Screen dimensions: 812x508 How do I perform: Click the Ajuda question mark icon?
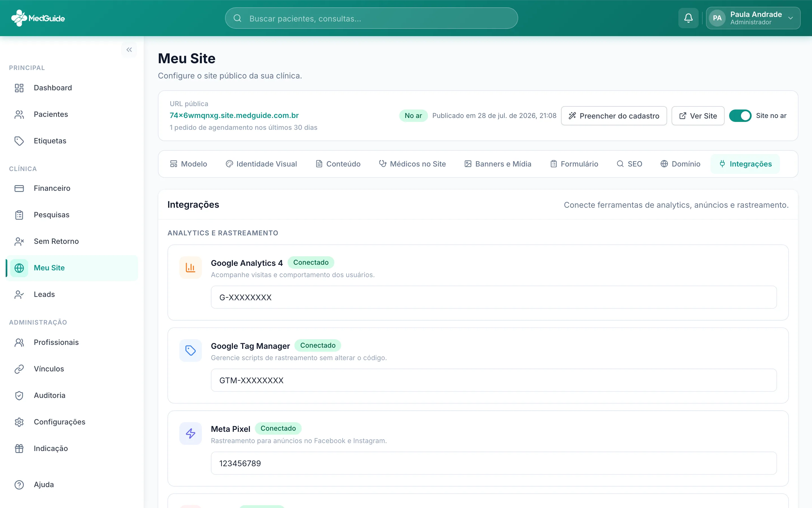(19, 485)
